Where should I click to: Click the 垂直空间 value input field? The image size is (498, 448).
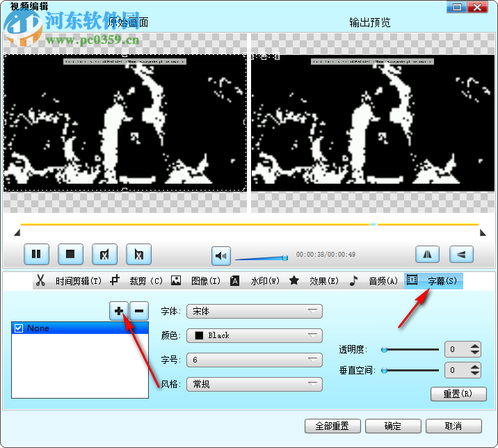click(457, 370)
